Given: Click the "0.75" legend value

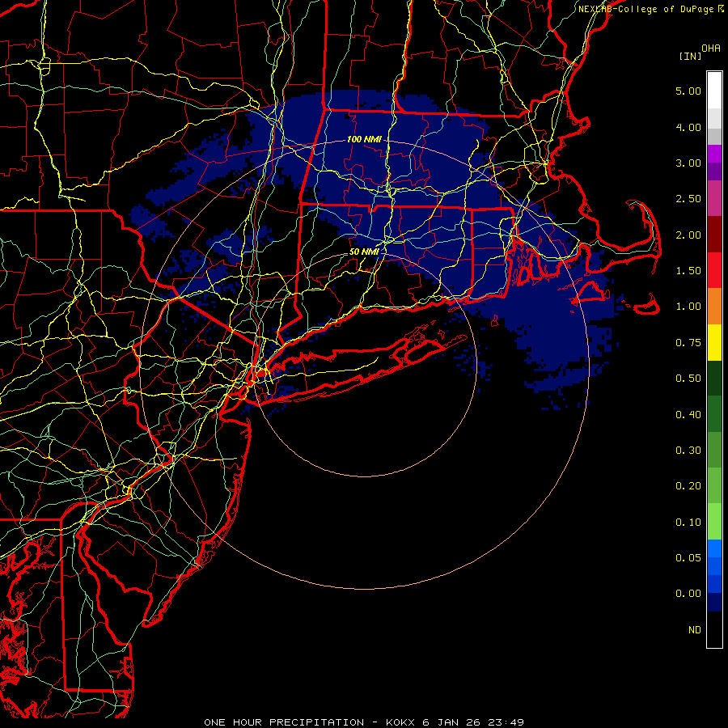Looking at the screenshot, I should (688, 343).
